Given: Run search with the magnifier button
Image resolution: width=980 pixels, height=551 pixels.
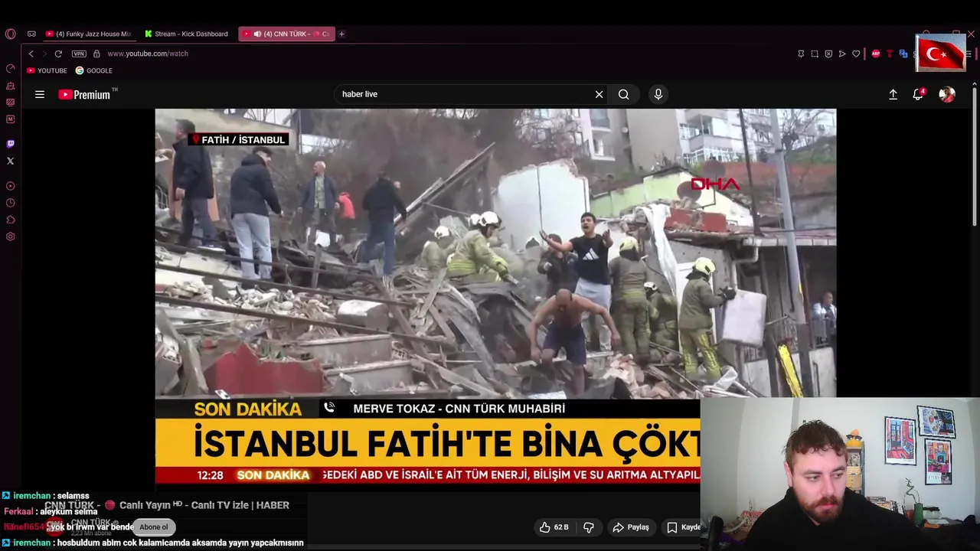Looking at the screenshot, I should pyautogui.click(x=624, y=94).
